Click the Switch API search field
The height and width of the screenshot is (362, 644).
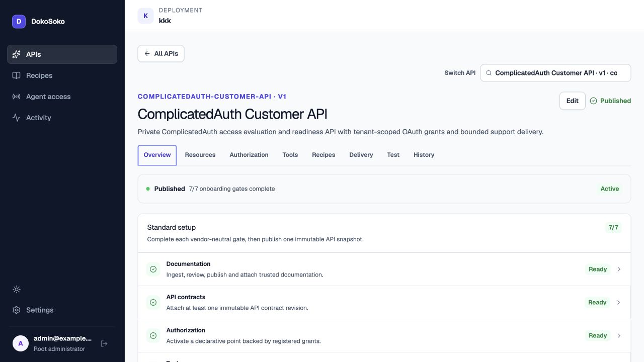(555, 73)
